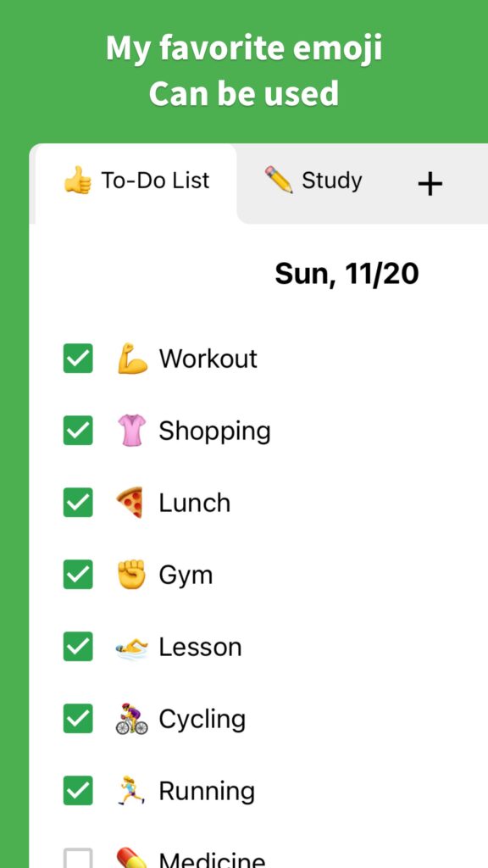Check the Medicine task checkbox
This screenshot has width=488, height=868.
click(78, 858)
